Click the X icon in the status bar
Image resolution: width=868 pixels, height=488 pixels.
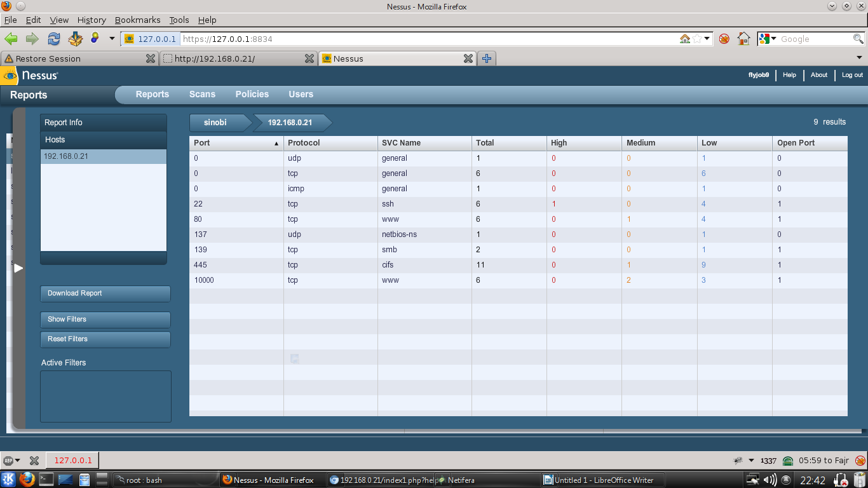tap(34, 461)
